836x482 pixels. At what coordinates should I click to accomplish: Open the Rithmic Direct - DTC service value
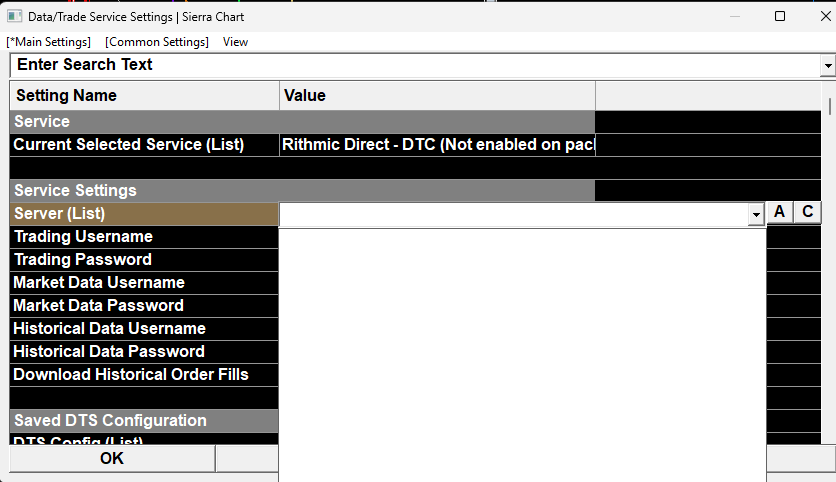click(437, 144)
